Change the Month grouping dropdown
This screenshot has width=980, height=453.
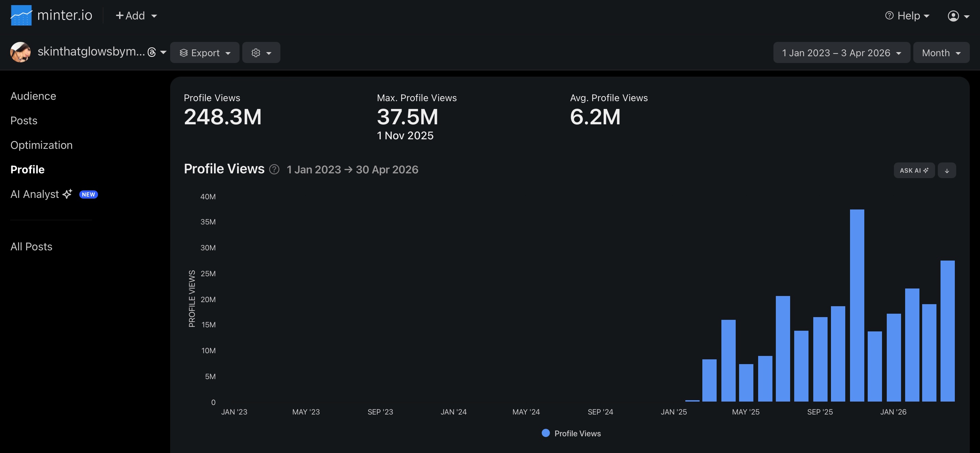coord(941,52)
